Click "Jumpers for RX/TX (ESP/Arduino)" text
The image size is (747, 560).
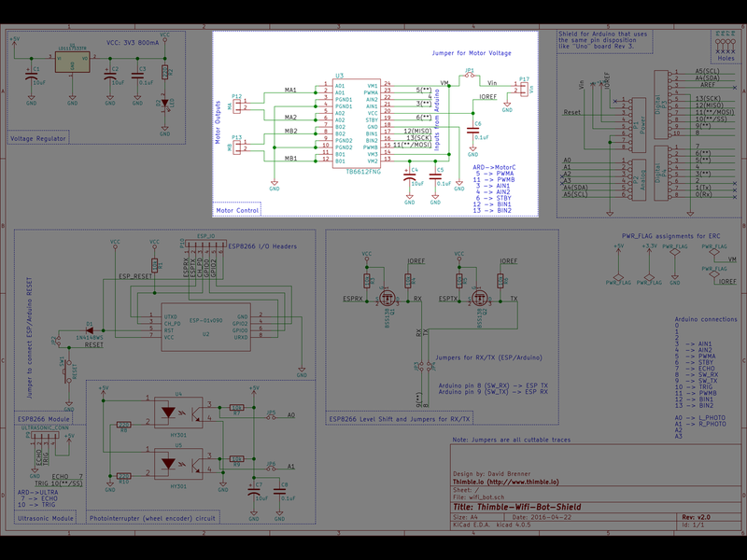pyautogui.click(x=488, y=357)
